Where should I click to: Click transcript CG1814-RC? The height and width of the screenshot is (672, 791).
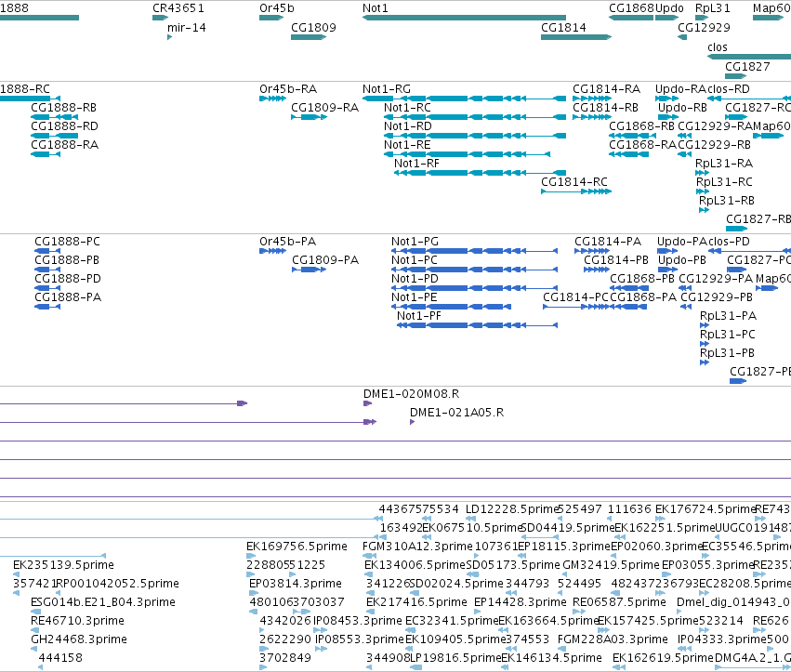coord(576,191)
